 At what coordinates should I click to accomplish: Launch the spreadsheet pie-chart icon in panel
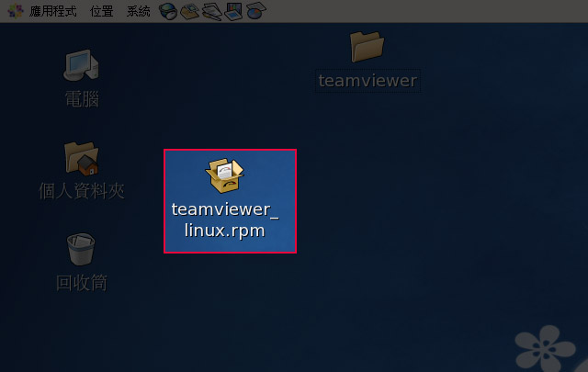(x=256, y=10)
